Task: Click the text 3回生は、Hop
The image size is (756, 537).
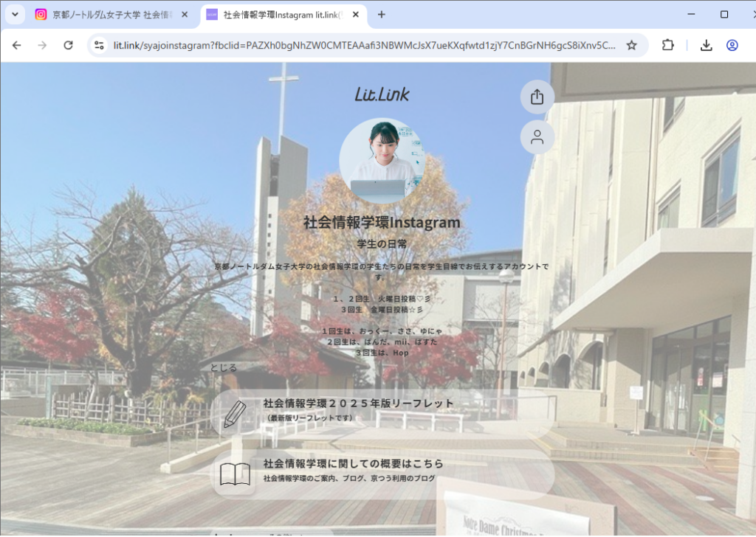Action: [382, 353]
